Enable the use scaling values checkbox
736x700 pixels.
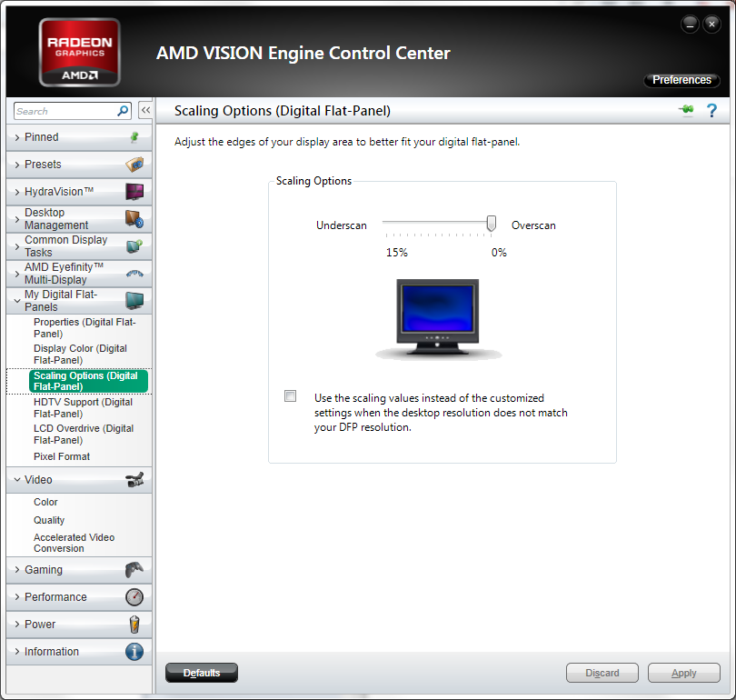click(290, 396)
